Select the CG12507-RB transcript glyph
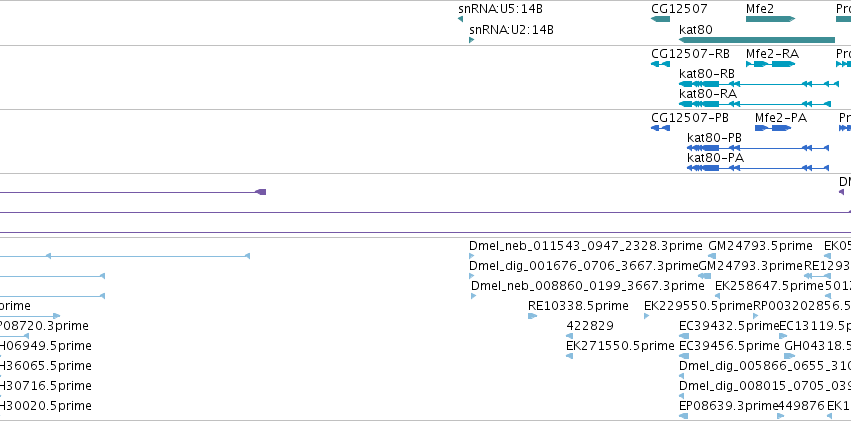Image resolution: width=851 pixels, height=421 pixels. tap(661, 64)
